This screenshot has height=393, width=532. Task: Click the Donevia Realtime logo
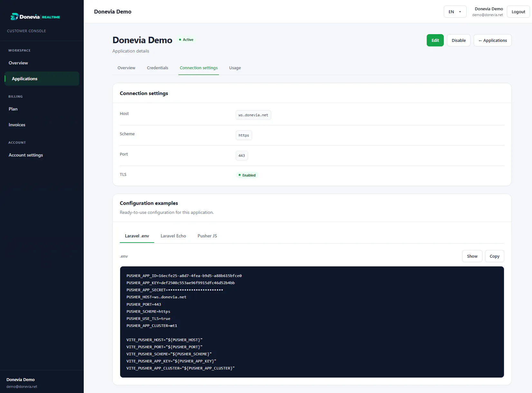point(35,17)
